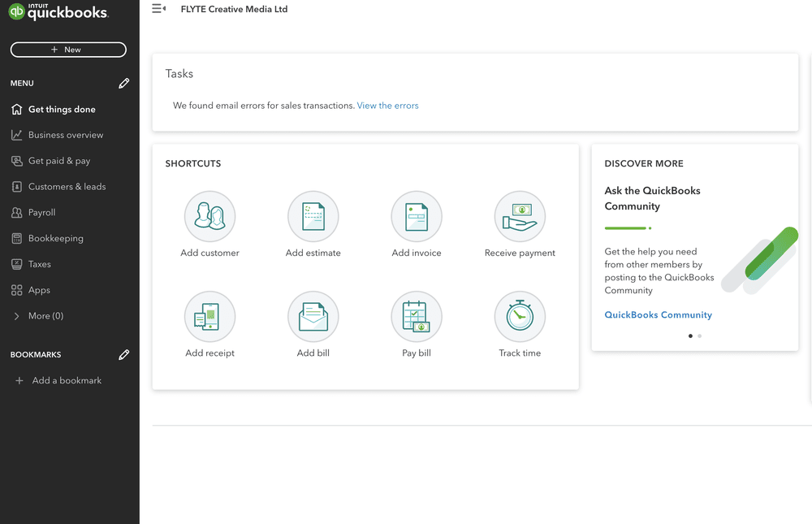The image size is (812, 524).
Task: Click the Add customer label
Action: [209, 253]
